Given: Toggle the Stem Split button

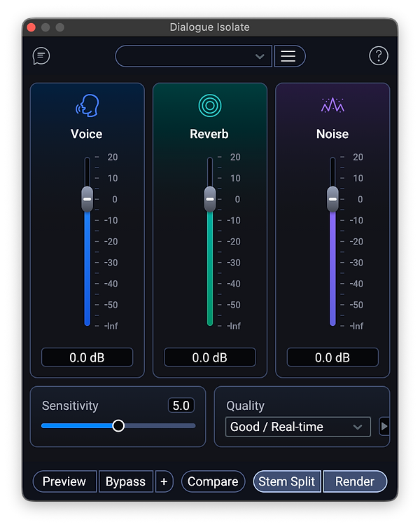Looking at the screenshot, I should (287, 481).
